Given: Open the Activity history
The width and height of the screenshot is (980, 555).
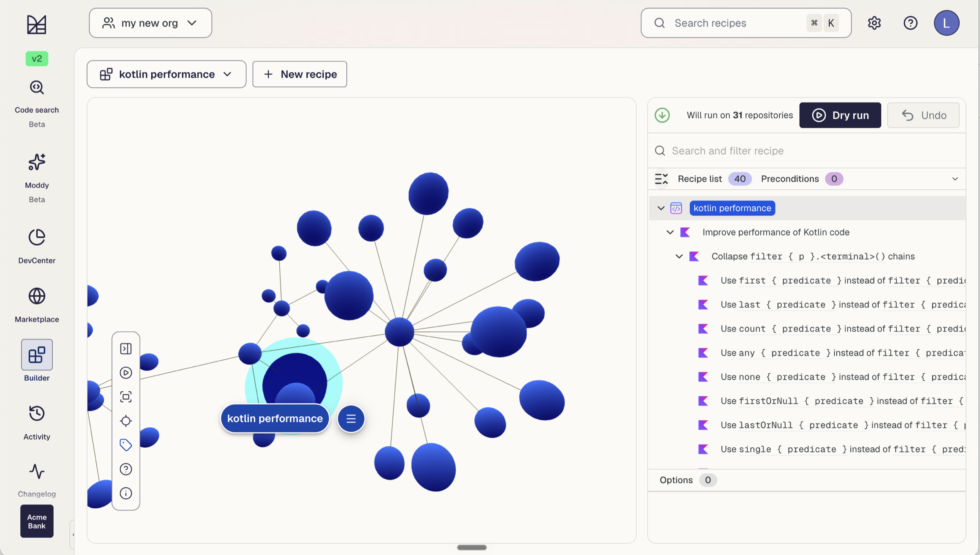Looking at the screenshot, I should point(37,422).
